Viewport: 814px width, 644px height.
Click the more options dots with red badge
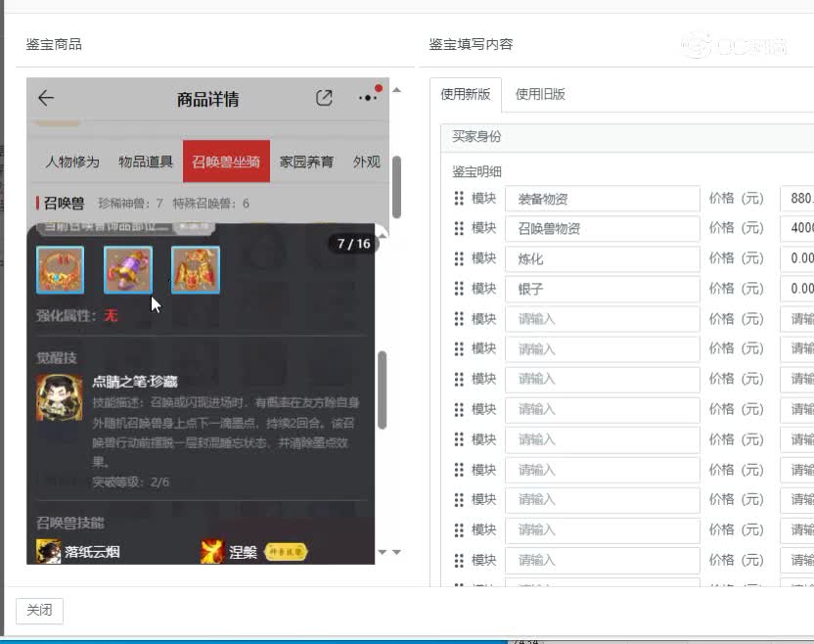click(x=368, y=97)
